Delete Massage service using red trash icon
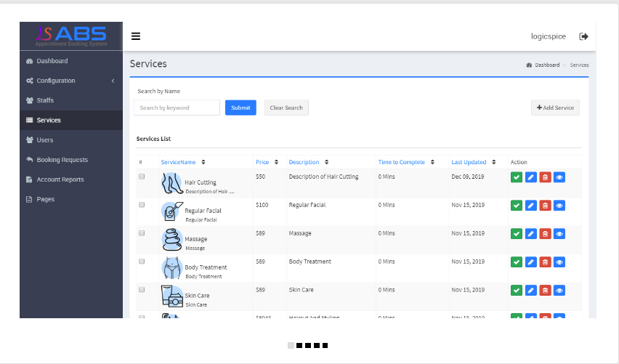Image resolution: width=619 pixels, height=364 pixels. [545, 234]
